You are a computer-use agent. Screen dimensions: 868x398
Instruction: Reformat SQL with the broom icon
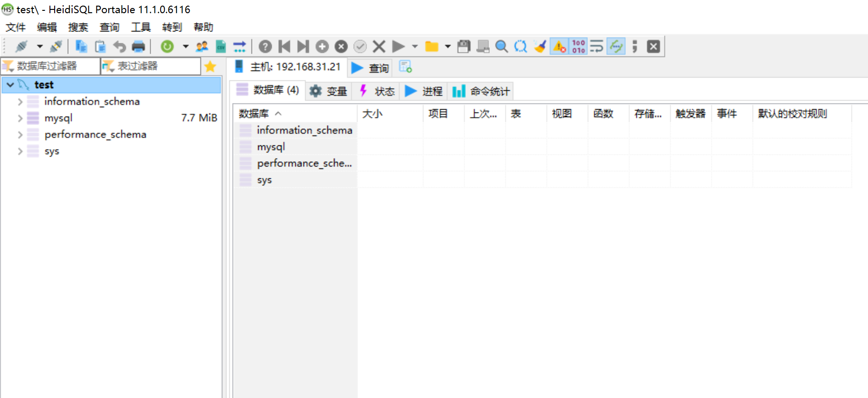pyautogui.click(x=540, y=46)
